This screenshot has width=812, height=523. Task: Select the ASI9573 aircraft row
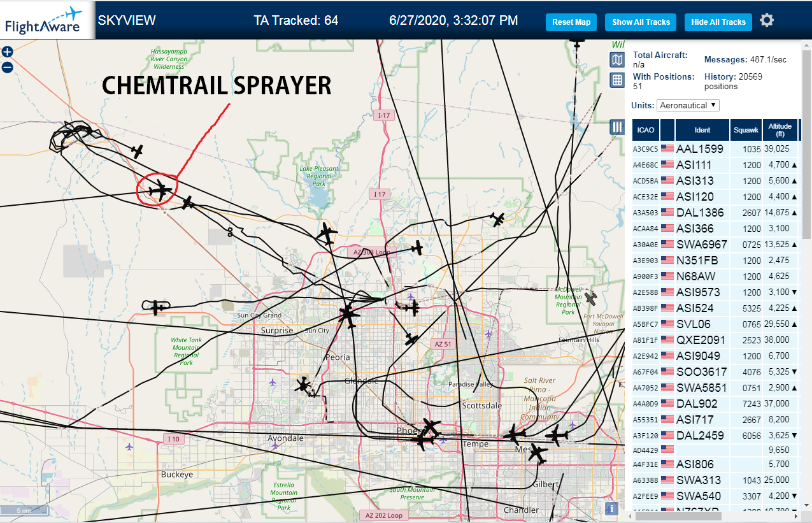click(715, 292)
